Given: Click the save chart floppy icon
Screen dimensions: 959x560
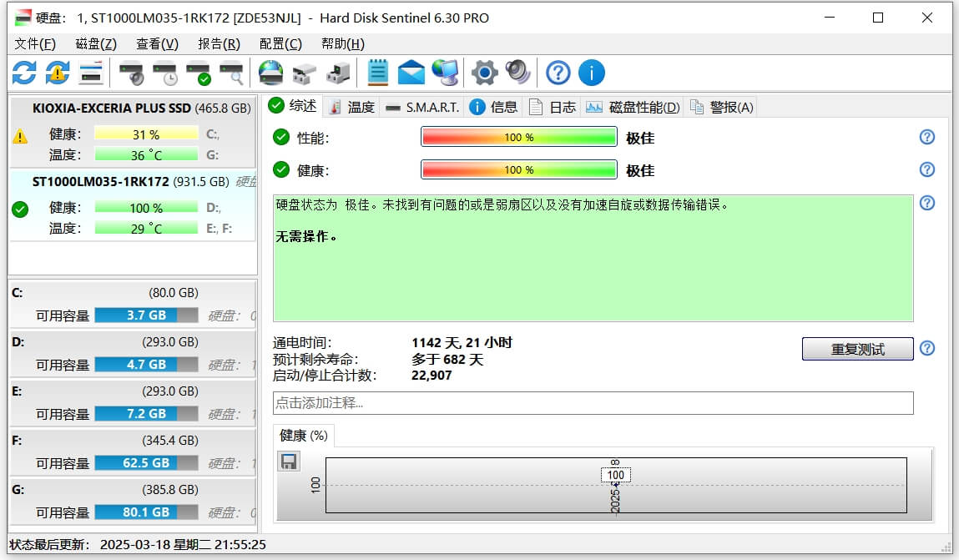Looking at the screenshot, I should (x=289, y=461).
